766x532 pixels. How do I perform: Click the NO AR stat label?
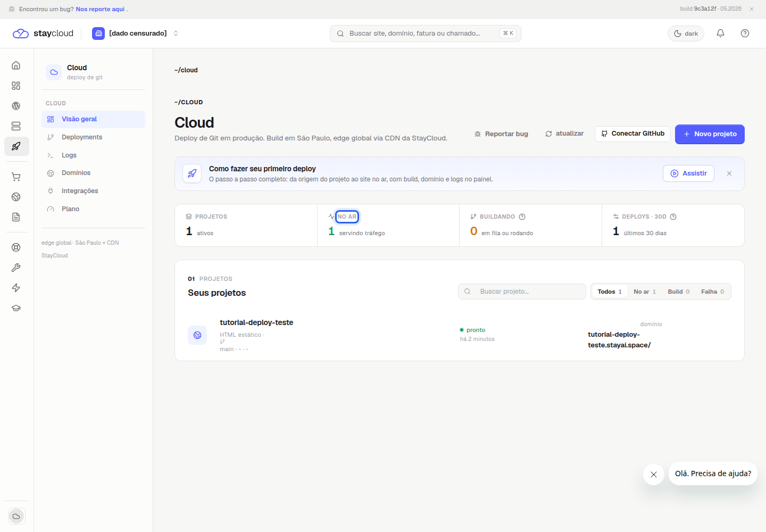[x=347, y=217]
